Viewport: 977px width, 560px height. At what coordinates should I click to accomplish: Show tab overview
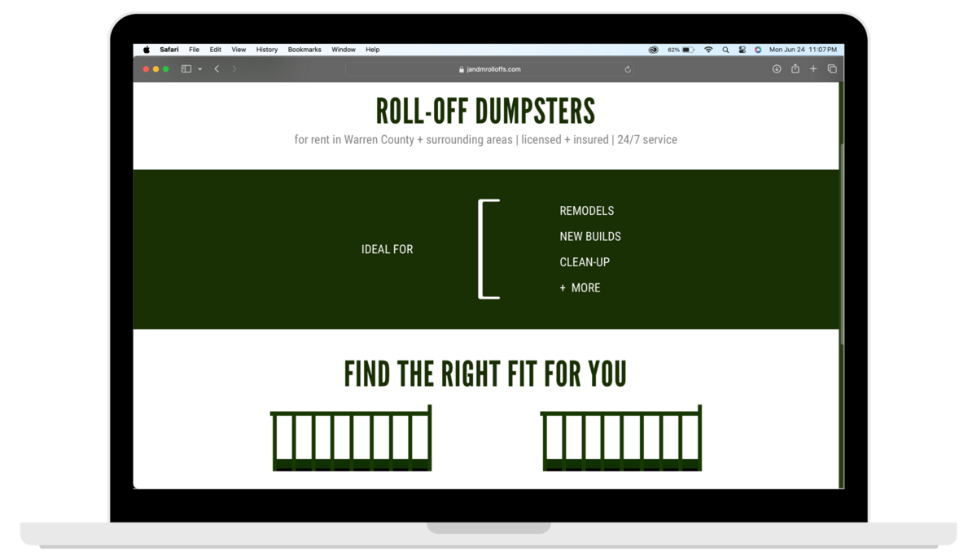tap(832, 69)
